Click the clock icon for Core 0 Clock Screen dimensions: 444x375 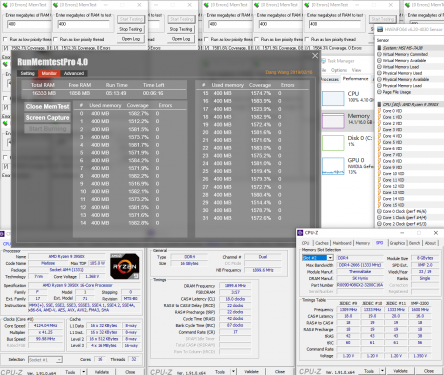(x=379, y=211)
